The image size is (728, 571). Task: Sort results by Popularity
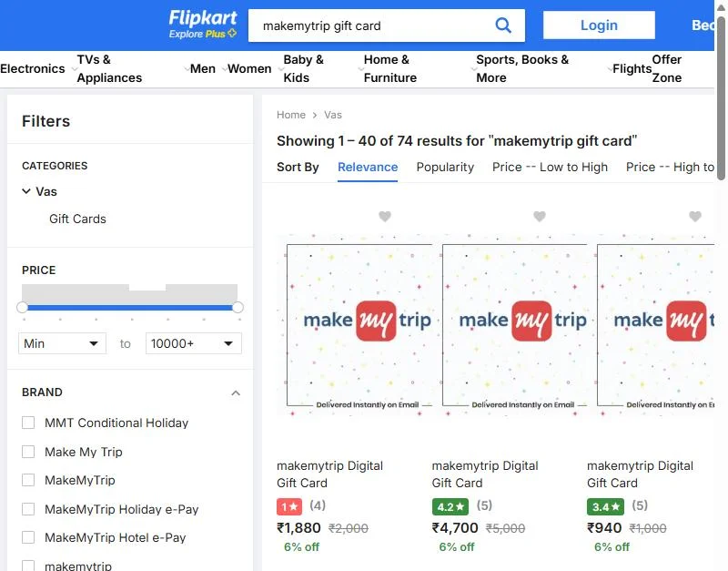(x=445, y=168)
